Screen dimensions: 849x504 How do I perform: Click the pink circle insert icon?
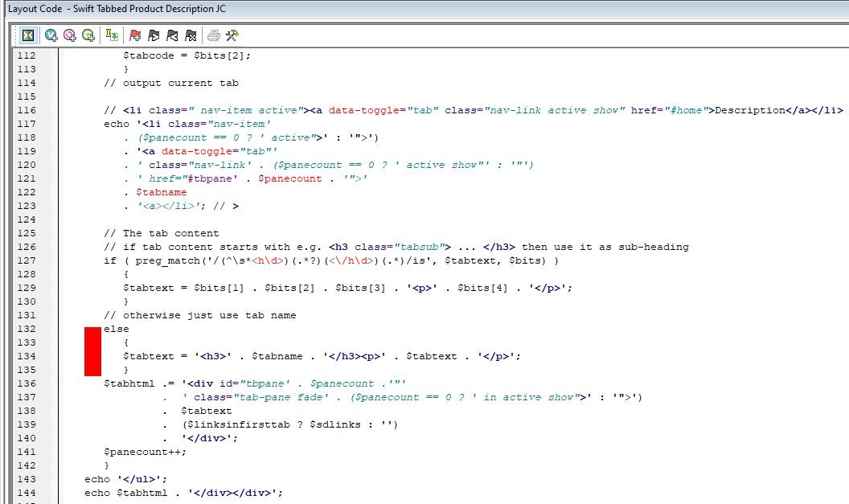pyautogui.click(x=70, y=35)
